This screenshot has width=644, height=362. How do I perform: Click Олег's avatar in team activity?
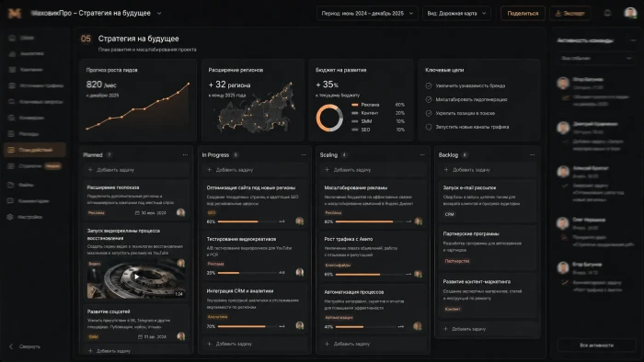(563, 223)
